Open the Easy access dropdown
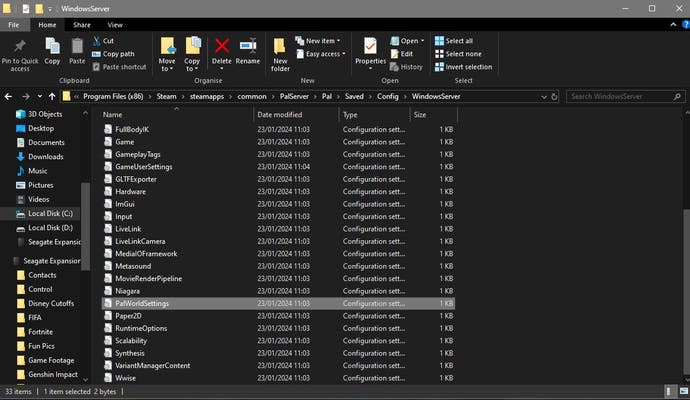 (x=321, y=54)
